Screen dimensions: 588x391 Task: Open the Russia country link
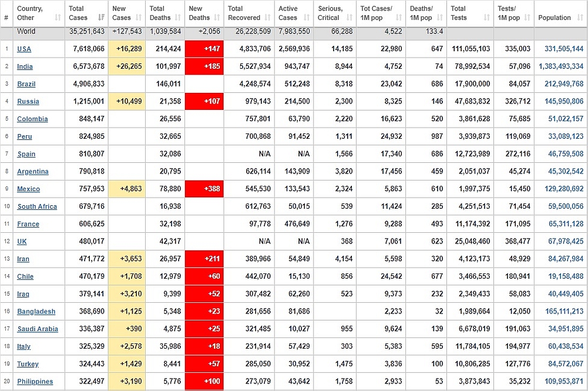point(28,101)
